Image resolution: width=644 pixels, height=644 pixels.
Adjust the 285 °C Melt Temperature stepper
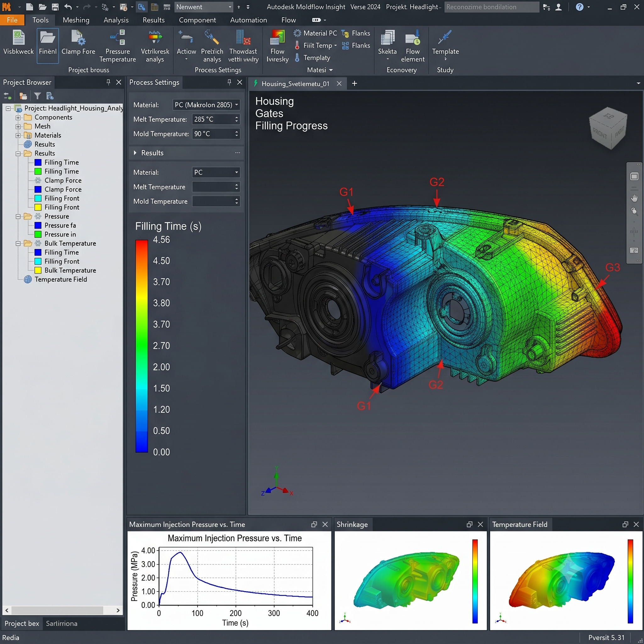[237, 119]
